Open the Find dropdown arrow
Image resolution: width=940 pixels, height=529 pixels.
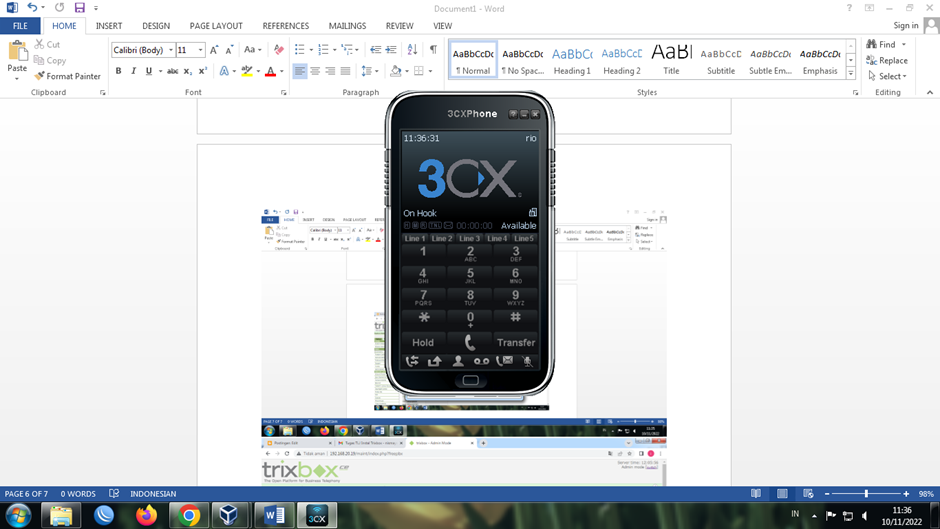[904, 44]
